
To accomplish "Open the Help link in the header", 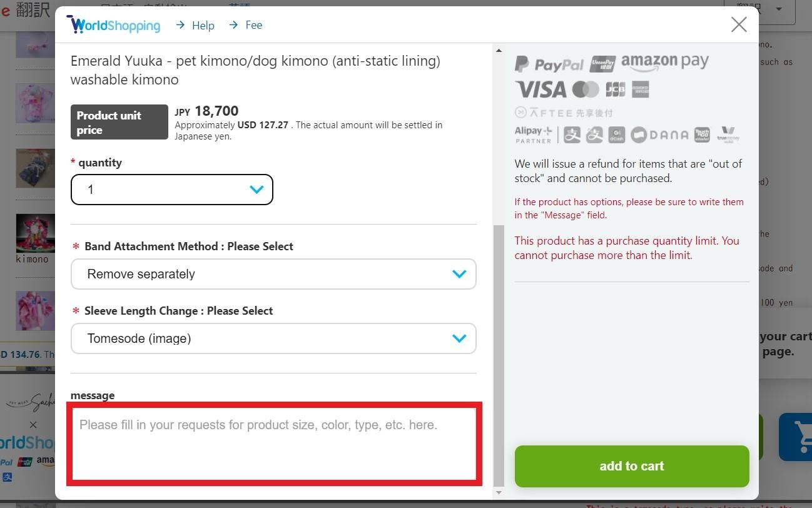I will pyautogui.click(x=195, y=25).
